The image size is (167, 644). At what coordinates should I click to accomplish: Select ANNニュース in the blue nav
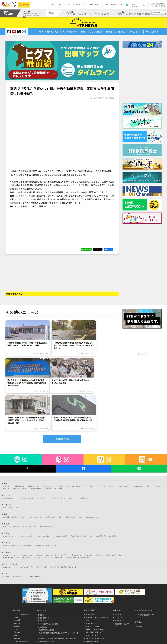tap(152, 32)
